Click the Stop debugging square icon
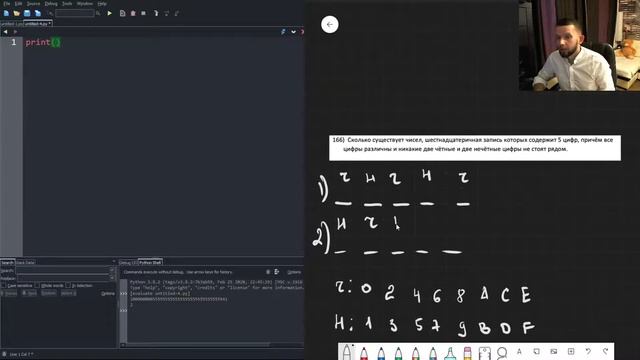Image resolution: width=640 pixels, height=360 pixels. click(x=143, y=13)
